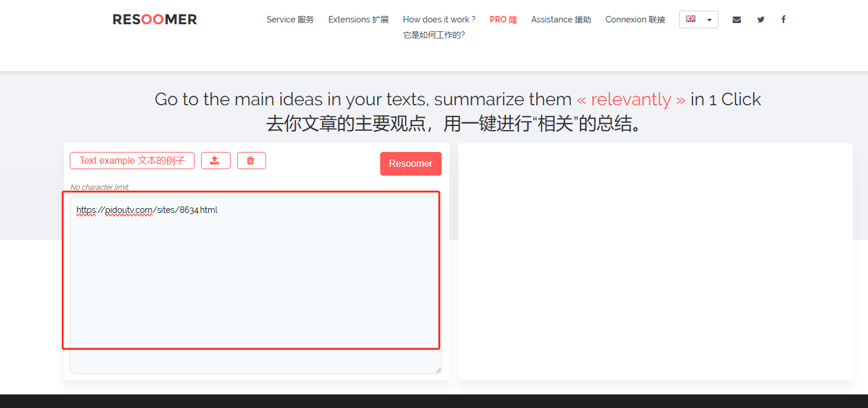868x408 pixels.
Task: Open the Twitter bird icon
Action: [x=761, y=20]
